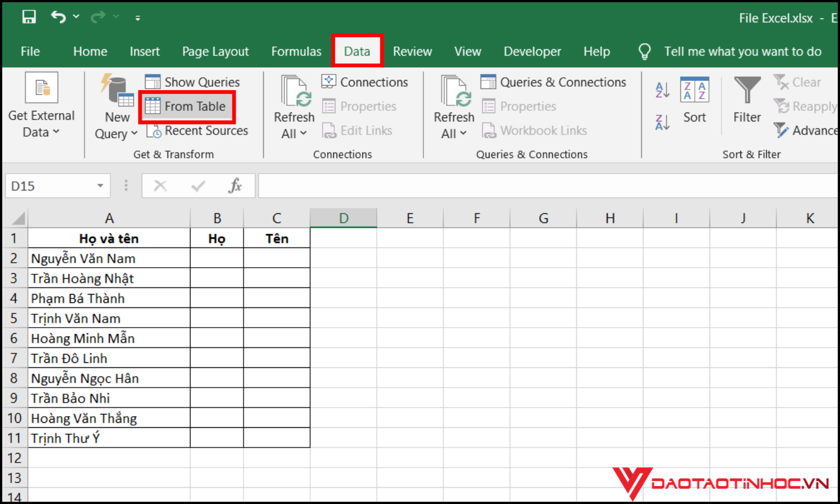Click the Sort Z to A icon
The height and width of the screenshot is (504, 840).
click(x=661, y=122)
